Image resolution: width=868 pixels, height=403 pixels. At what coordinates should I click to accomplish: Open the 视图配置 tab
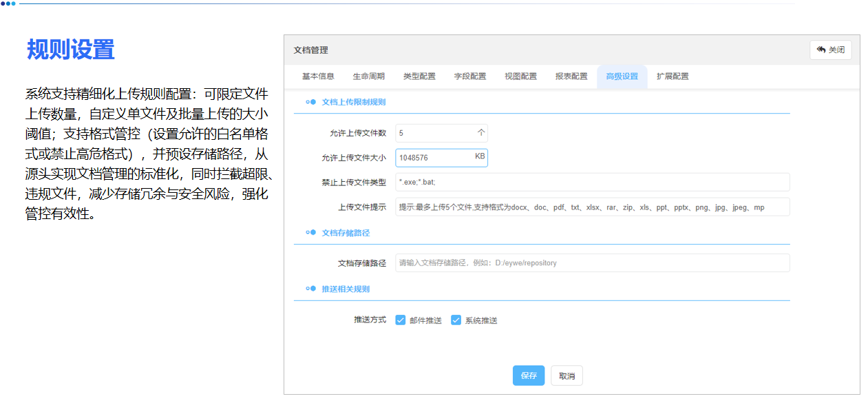pos(520,76)
